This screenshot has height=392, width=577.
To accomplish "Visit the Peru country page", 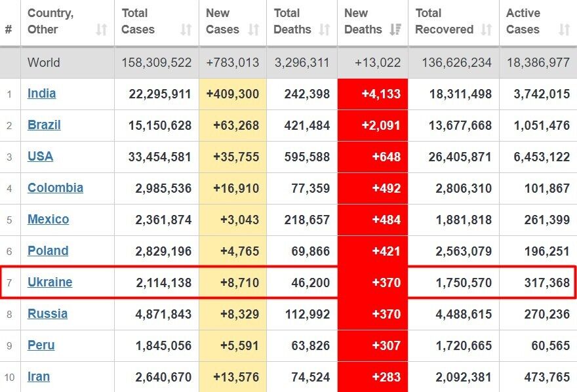I will click(41, 345).
